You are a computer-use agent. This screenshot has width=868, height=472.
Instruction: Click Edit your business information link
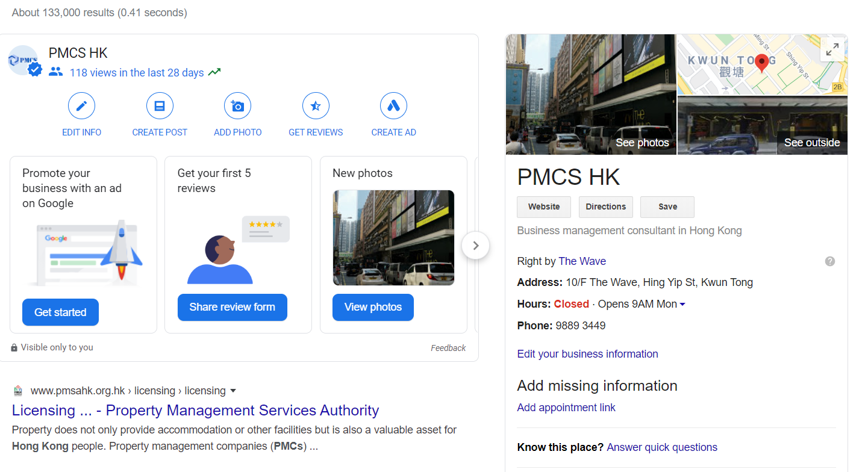pos(587,354)
